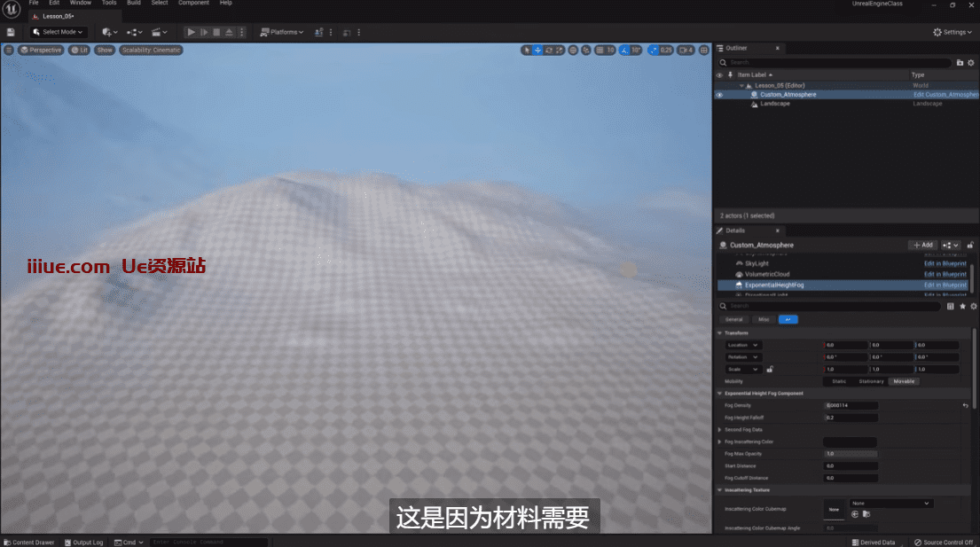Set Mobility to Static
The image size is (980, 547).
[x=839, y=381]
